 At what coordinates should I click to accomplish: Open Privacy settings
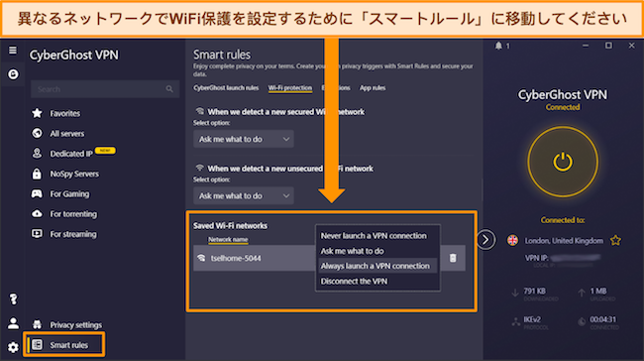point(76,325)
